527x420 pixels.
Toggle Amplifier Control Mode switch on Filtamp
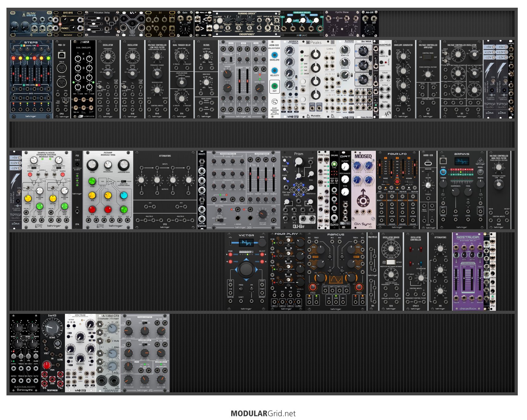pos(123,182)
